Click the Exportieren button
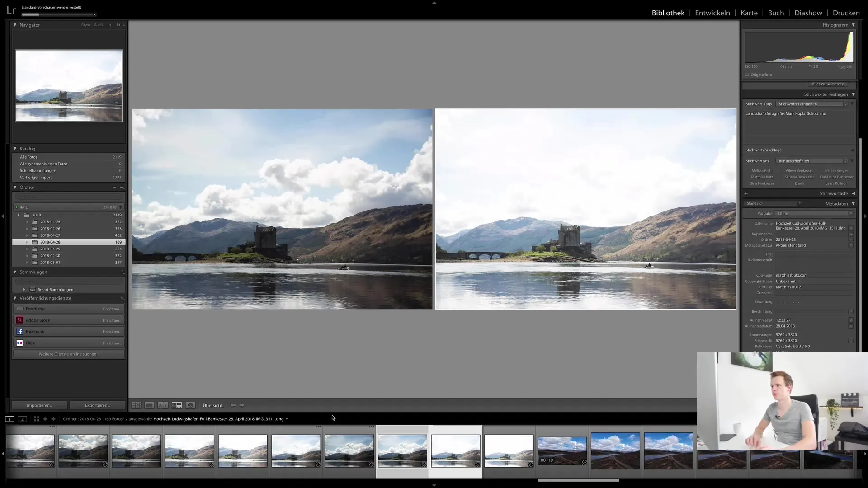This screenshot has height=488, width=868. tap(98, 405)
